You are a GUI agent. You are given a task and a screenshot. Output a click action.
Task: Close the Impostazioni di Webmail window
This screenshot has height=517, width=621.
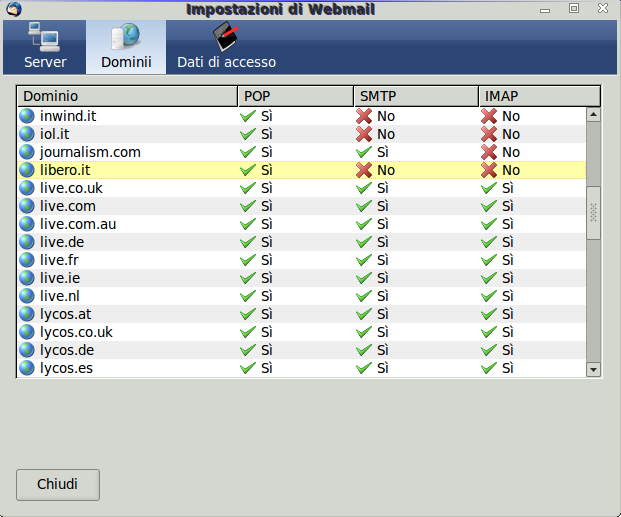click(x=603, y=8)
